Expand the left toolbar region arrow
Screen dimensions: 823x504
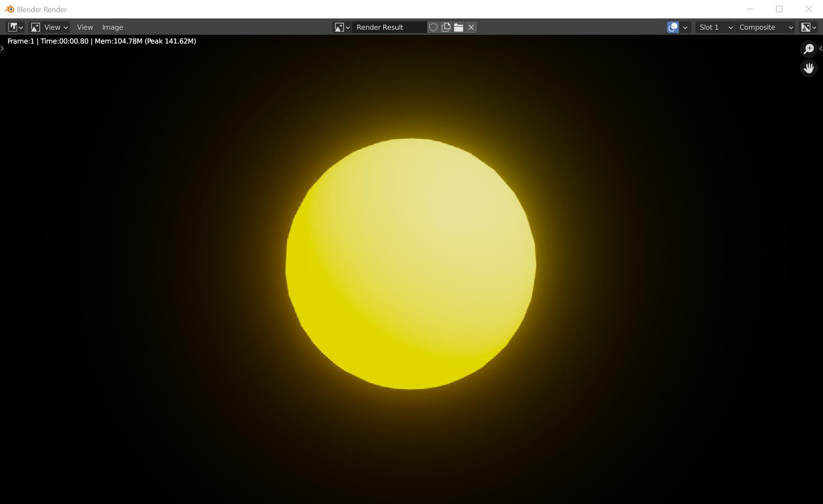point(2,49)
